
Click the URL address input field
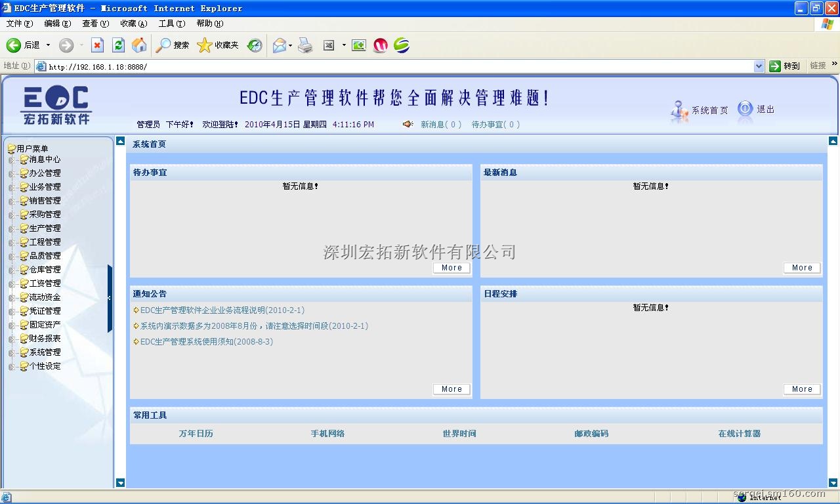(x=394, y=66)
